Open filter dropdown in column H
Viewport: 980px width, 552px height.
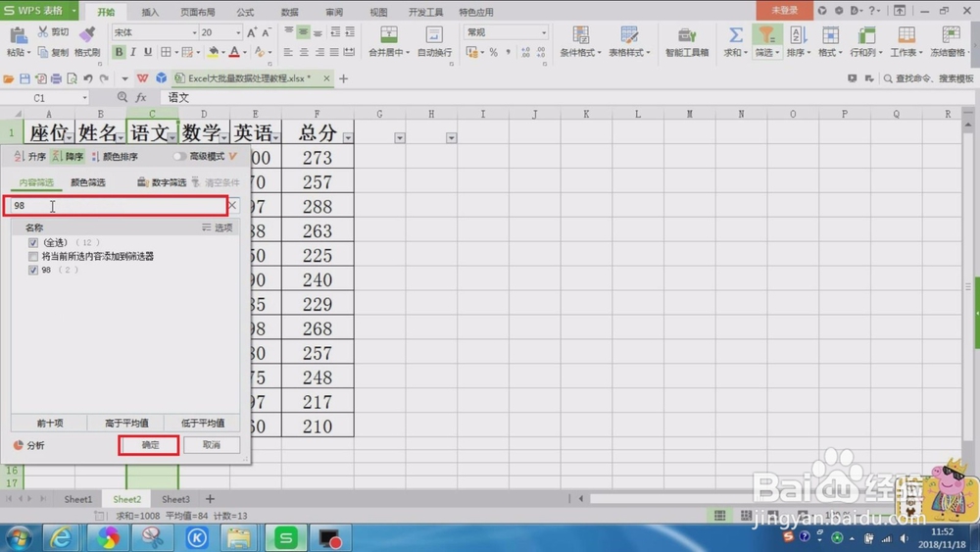[x=451, y=137]
